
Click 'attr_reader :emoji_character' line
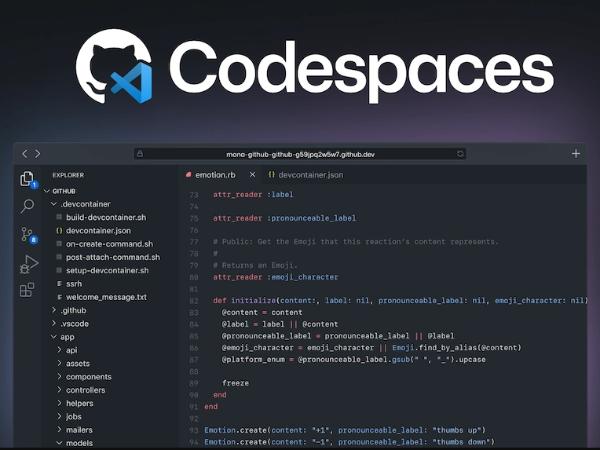[276, 277]
